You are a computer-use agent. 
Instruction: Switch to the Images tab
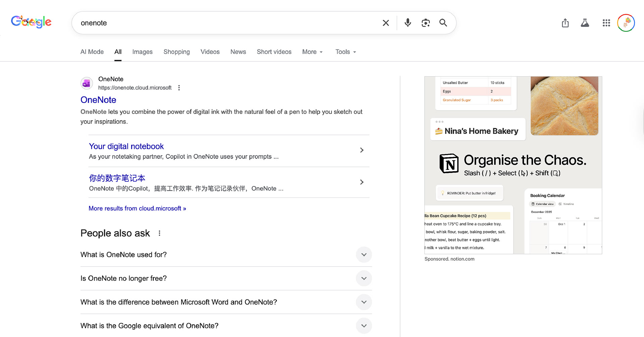142,52
